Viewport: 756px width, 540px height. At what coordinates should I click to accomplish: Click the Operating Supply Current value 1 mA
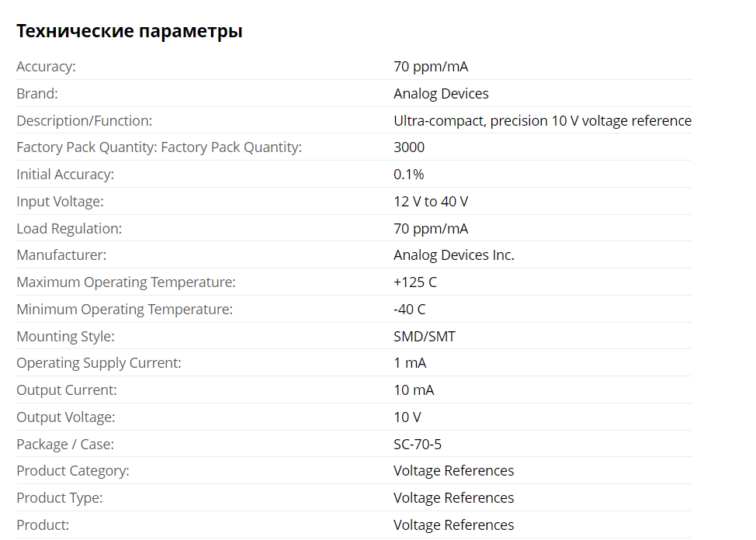coord(410,362)
